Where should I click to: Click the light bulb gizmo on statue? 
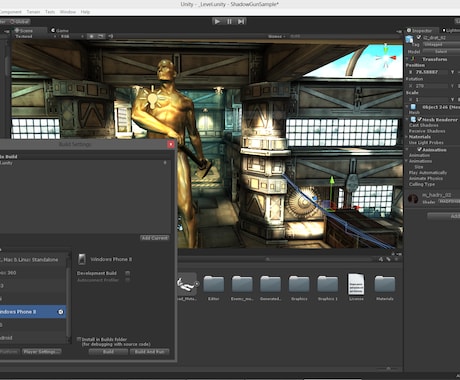(x=152, y=98)
